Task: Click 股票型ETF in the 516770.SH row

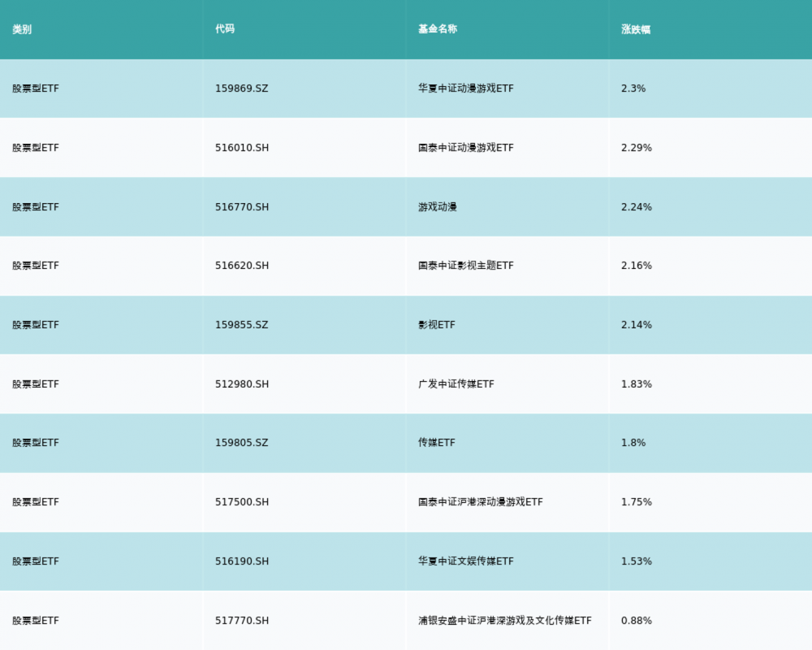Action: 36,207
